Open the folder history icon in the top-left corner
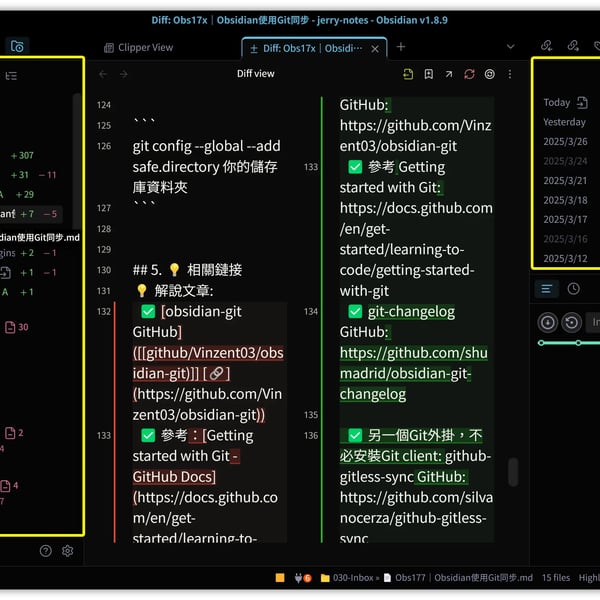The image size is (600, 600). click(17, 46)
